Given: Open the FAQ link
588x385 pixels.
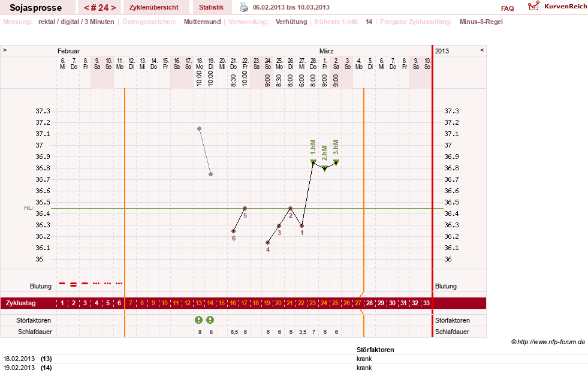Looking at the screenshot, I should [507, 8].
